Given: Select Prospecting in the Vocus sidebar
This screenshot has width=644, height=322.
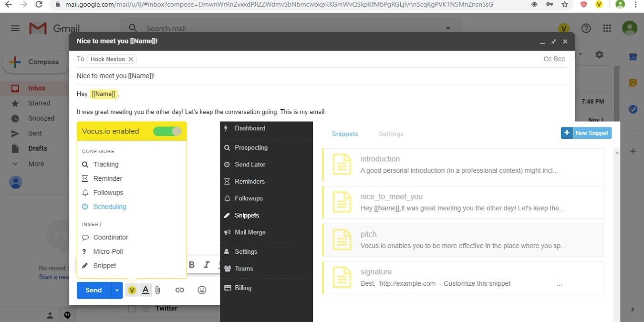Looking at the screenshot, I should [251, 147].
